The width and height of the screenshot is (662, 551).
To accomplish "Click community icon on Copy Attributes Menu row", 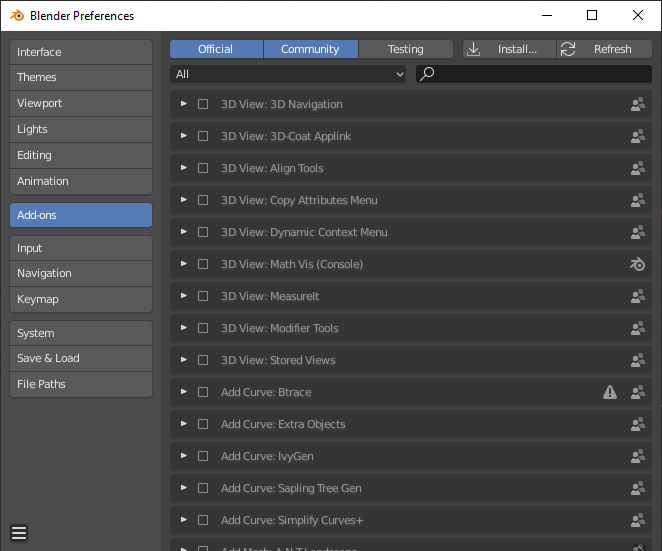I will point(638,200).
